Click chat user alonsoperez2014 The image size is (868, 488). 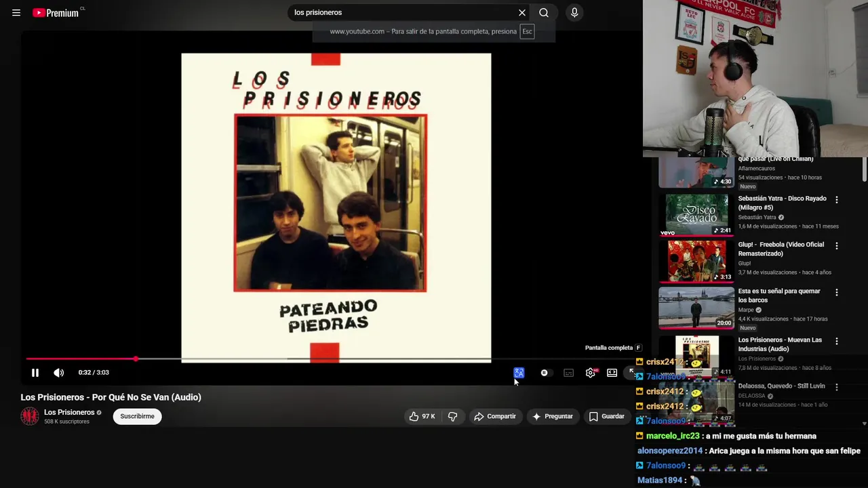(670, 451)
